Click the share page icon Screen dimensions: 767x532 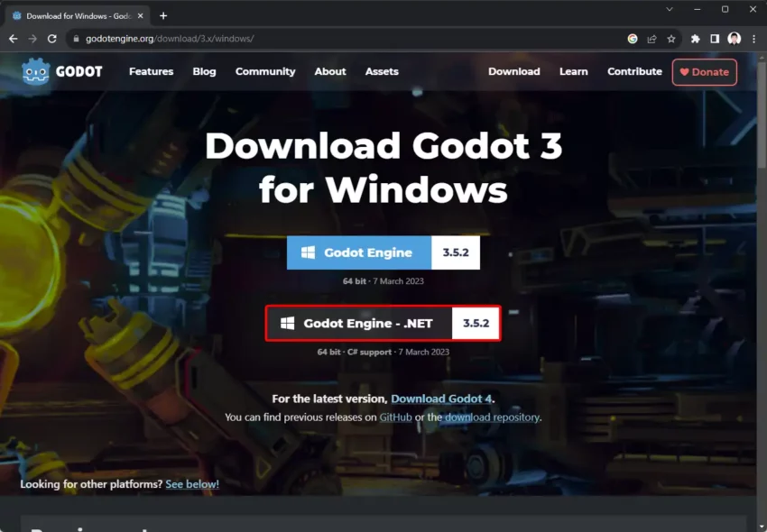point(651,39)
